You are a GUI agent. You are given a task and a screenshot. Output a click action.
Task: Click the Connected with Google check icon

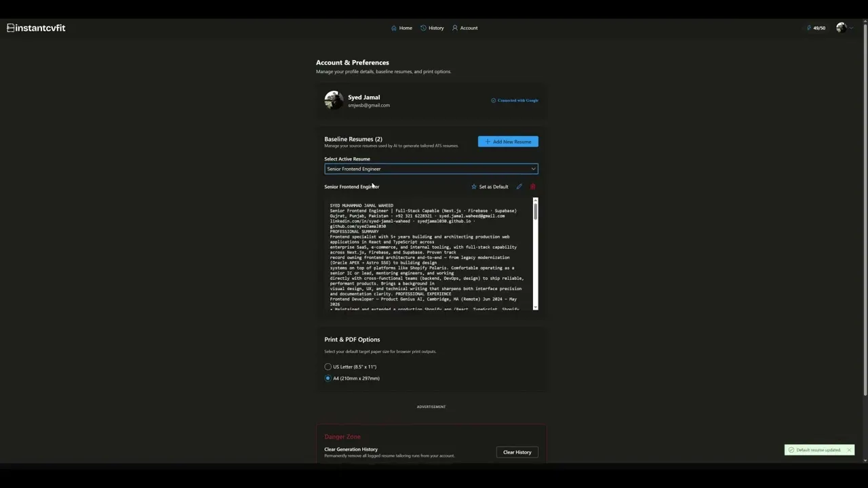coord(494,100)
